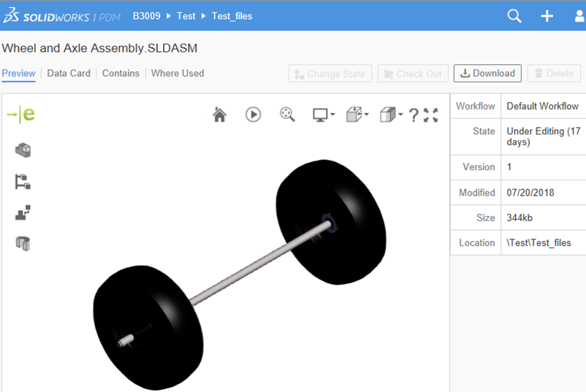This screenshot has height=392, width=586.
Task: Click the section view icon in sidebar
Action: pos(23,244)
